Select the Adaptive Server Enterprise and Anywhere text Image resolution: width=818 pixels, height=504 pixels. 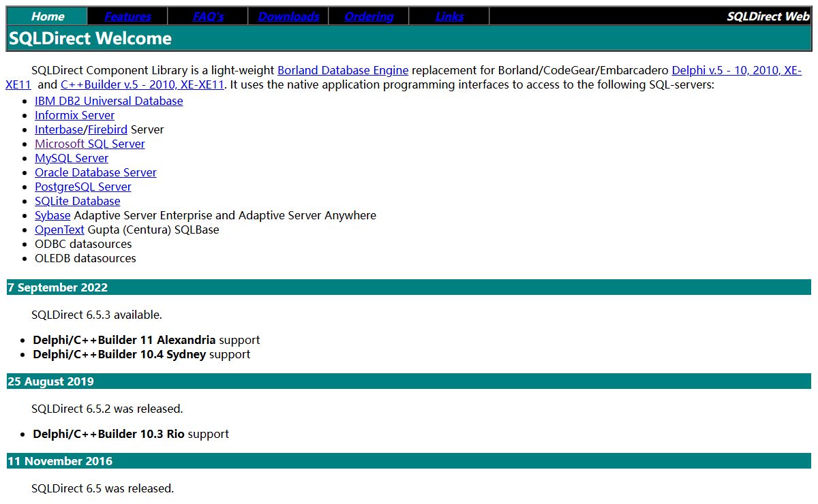225,215
